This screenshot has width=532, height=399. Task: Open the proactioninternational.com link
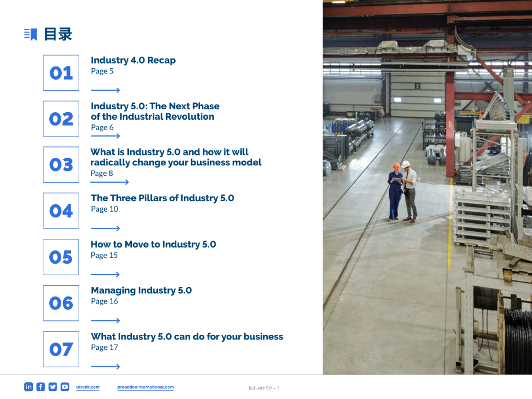[146, 387]
